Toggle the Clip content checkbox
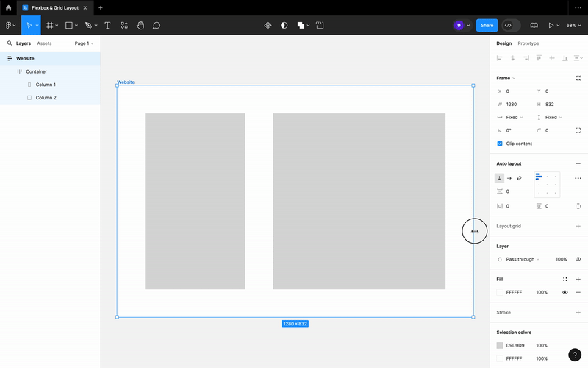Screen dimensions: 588x368 point(500,144)
